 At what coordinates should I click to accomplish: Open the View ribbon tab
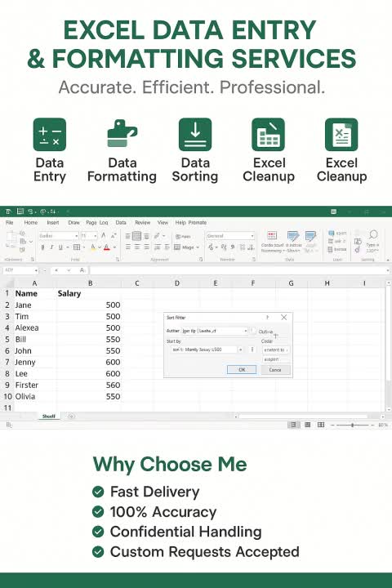(163, 222)
